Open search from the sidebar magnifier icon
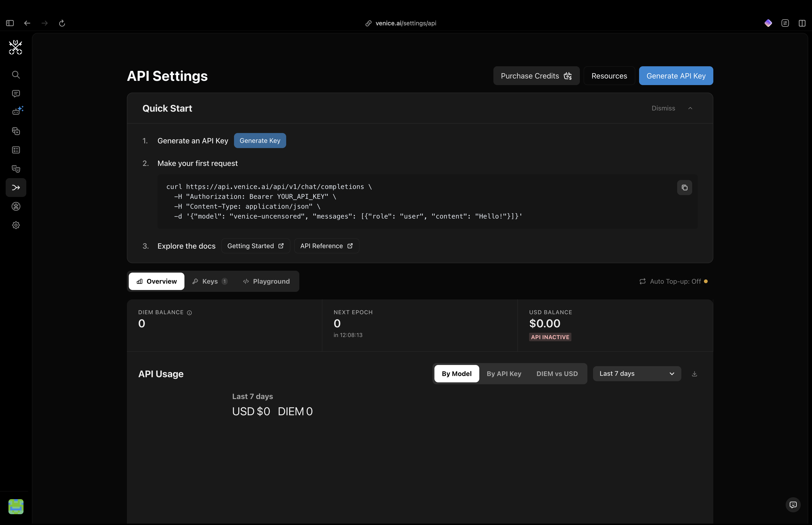The image size is (812, 525). click(16, 75)
